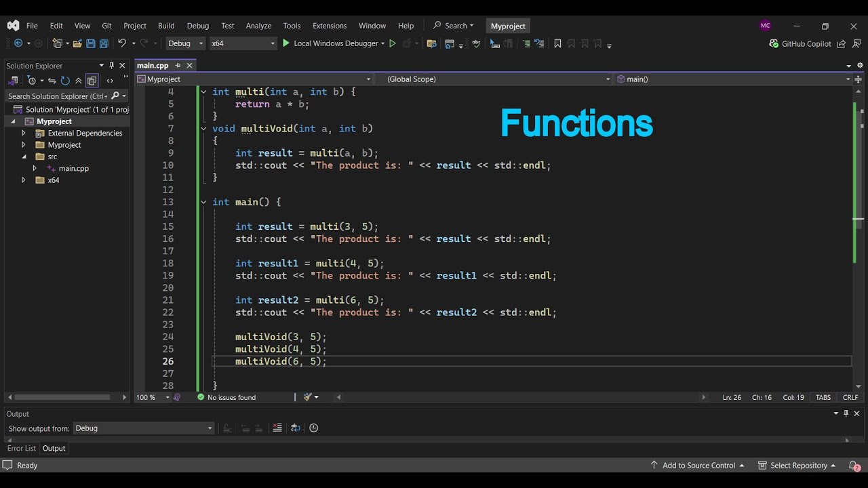Image resolution: width=868 pixels, height=488 pixels.
Task: Open the Git menu
Action: pos(106,26)
